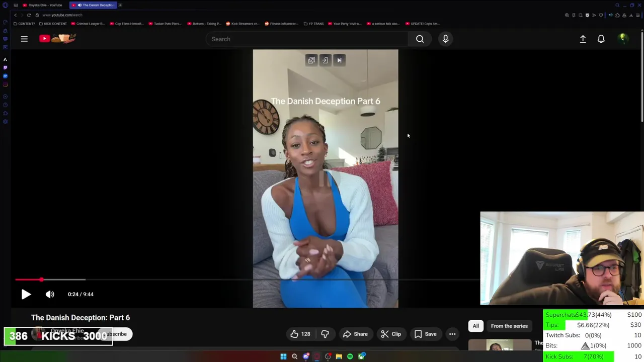
Task: Open Windows taskbar search
Action: pyautogui.click(x=294, y=356)
